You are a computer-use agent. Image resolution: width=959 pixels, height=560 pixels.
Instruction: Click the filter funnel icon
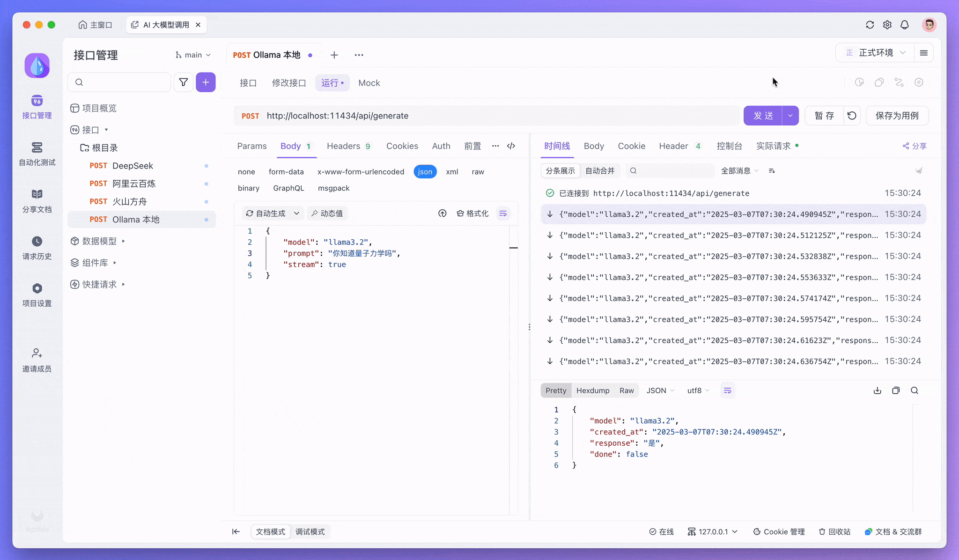click(184, 82)
